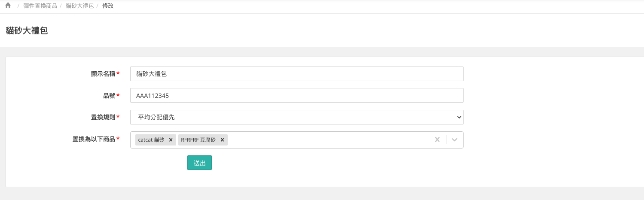Click into the 品號 input field
The width and height of the screenshot is (644, 200).
click(296, 95)
